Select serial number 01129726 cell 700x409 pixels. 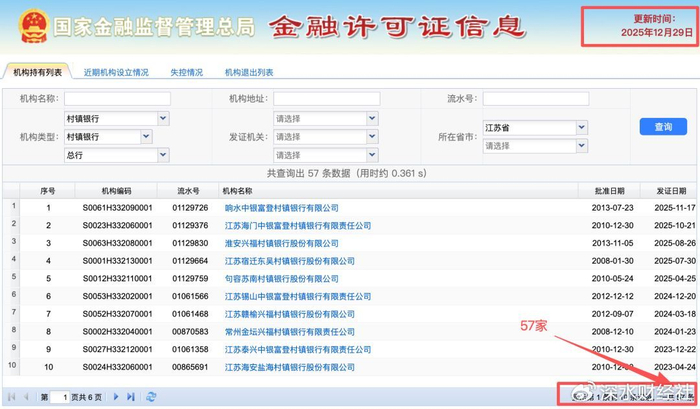pyautogui.click(x=190, y=208)
